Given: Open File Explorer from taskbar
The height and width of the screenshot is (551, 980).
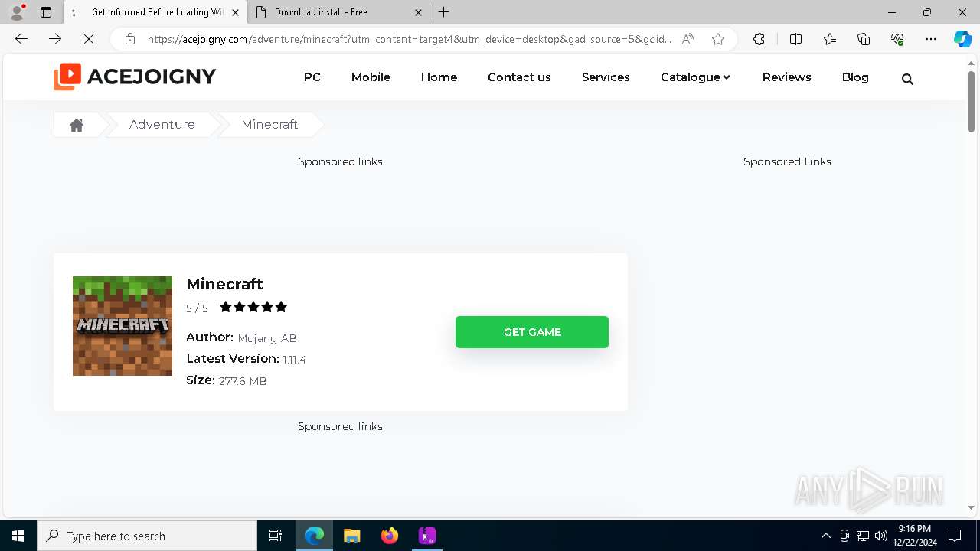Looking at the screenshot, I should tap(352, 536).
